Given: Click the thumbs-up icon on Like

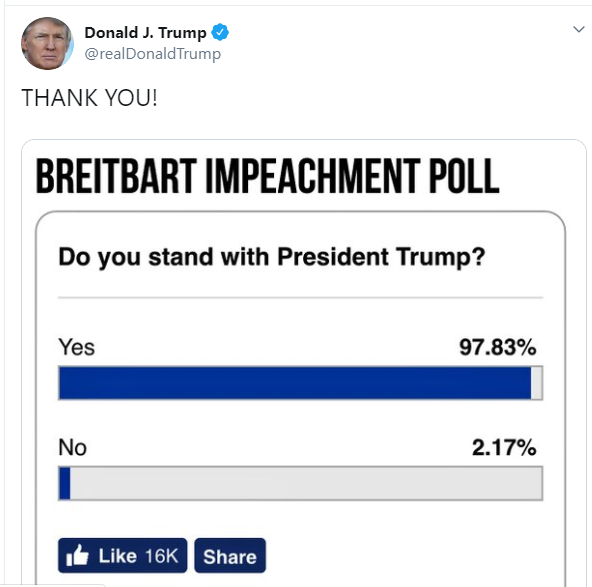Looking at the screenshot, I should (77, 555).
